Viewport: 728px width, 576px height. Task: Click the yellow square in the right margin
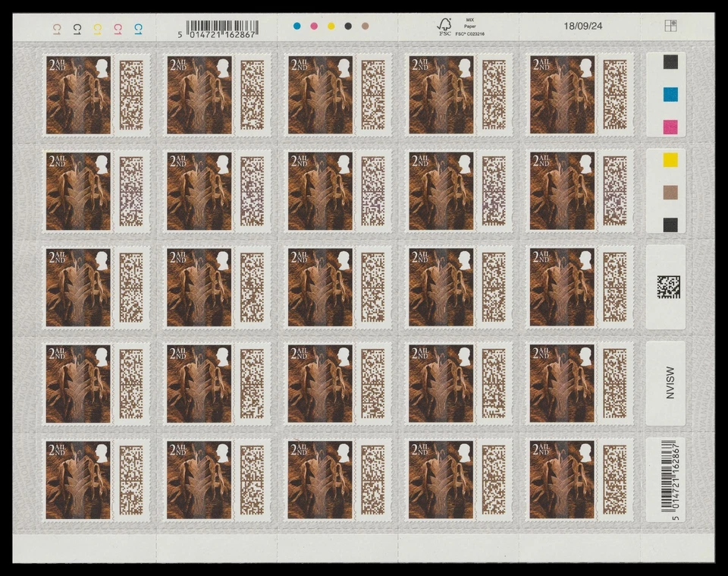(670, 160)
